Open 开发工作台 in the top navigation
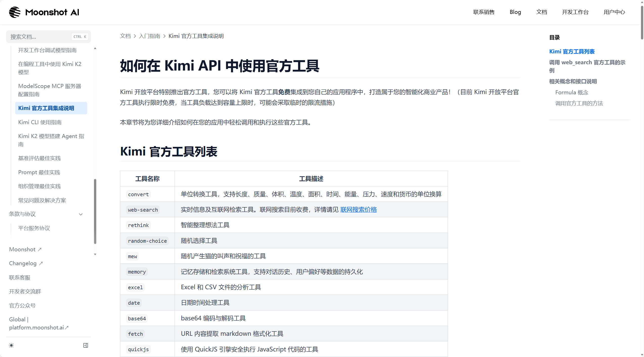This screenshot has height=357, width=644. click(x=575, y=12)
